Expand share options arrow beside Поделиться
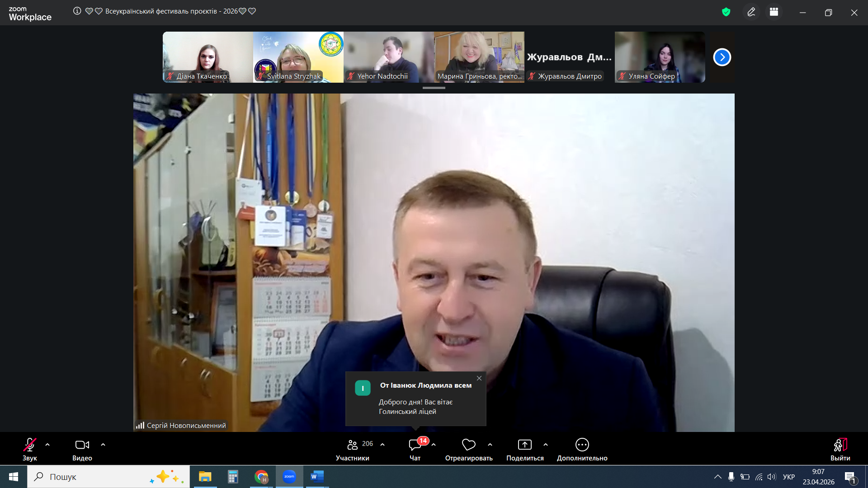 [x=546, y=445]
